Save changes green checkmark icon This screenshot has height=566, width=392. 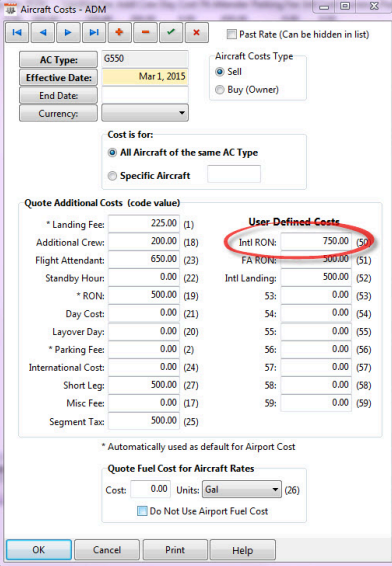pyautogui.click(x=171, y=32)
